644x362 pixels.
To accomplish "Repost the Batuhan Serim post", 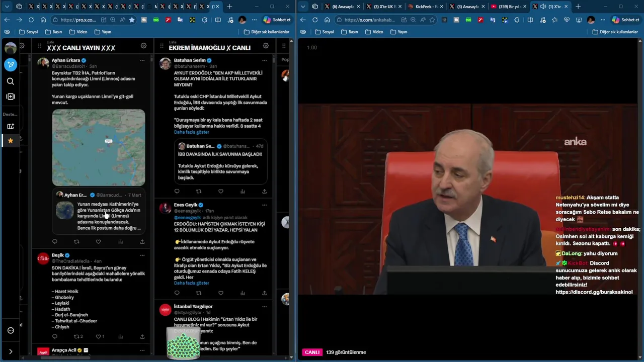I will coord(199,191).
